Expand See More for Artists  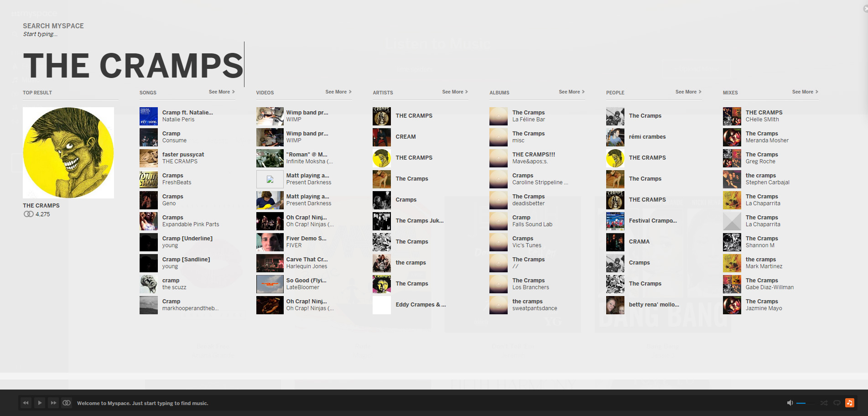tap(455, 92)
